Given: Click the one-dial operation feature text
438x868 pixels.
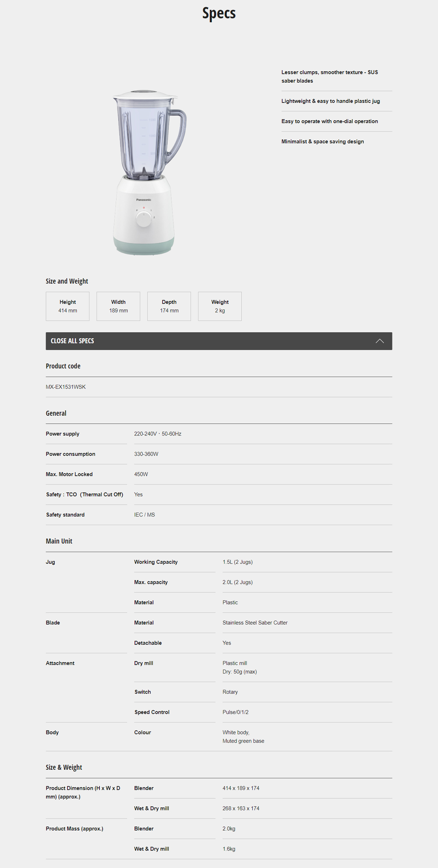Looking at the screenshot, I should (329, 121).
